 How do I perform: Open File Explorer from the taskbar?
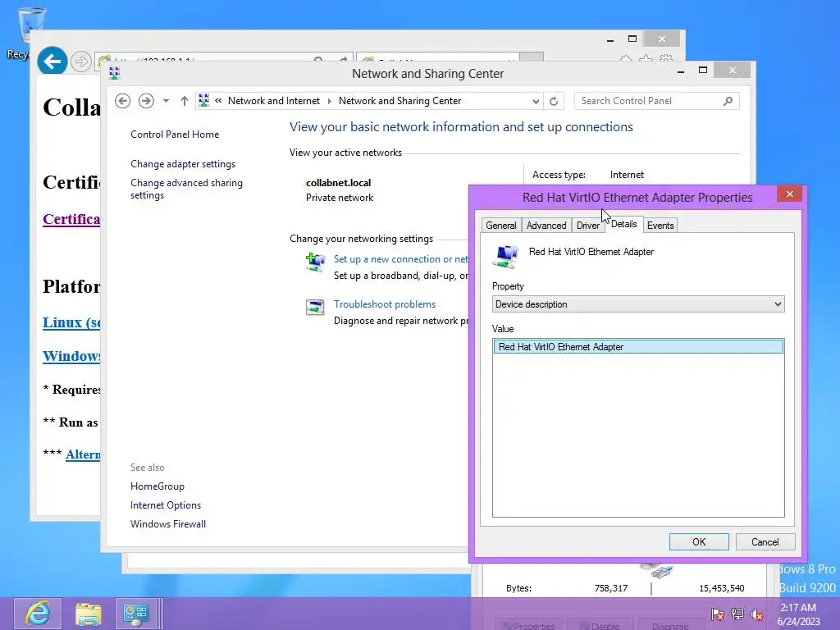(89, 614)
